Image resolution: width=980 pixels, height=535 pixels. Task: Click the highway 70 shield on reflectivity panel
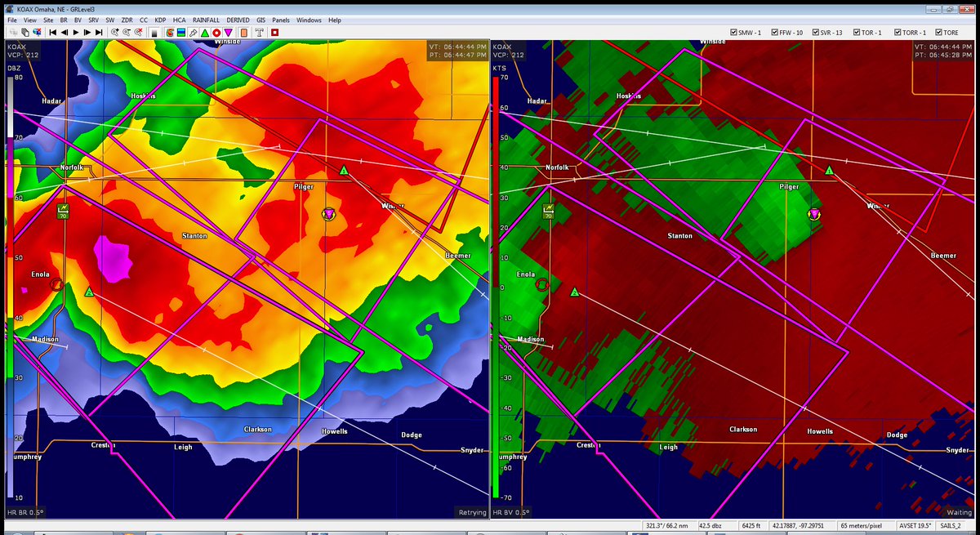pyautogui.click(x=63, y=211)
